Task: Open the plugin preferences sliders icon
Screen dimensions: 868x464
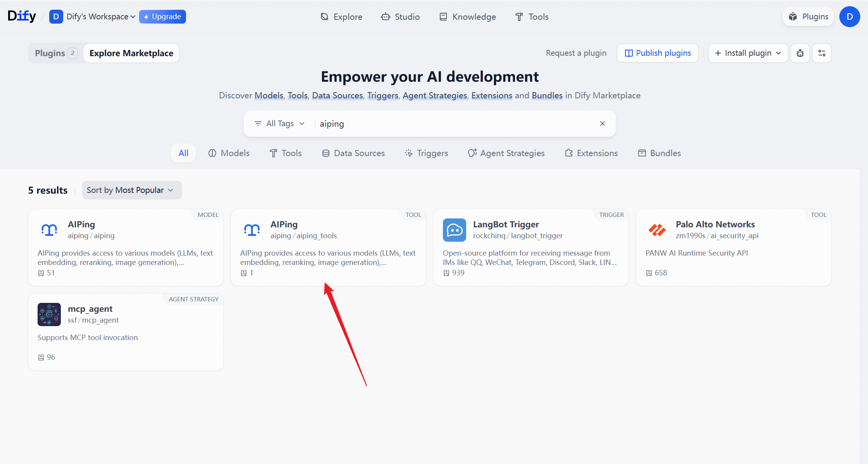Action: (x=821, y=53)
